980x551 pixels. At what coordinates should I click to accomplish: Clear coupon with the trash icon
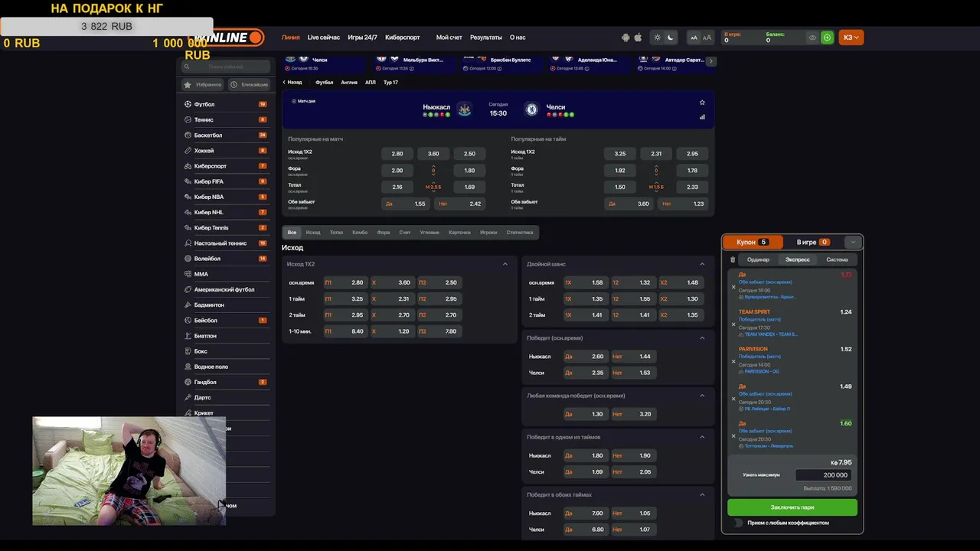click(x=733, y=259)
